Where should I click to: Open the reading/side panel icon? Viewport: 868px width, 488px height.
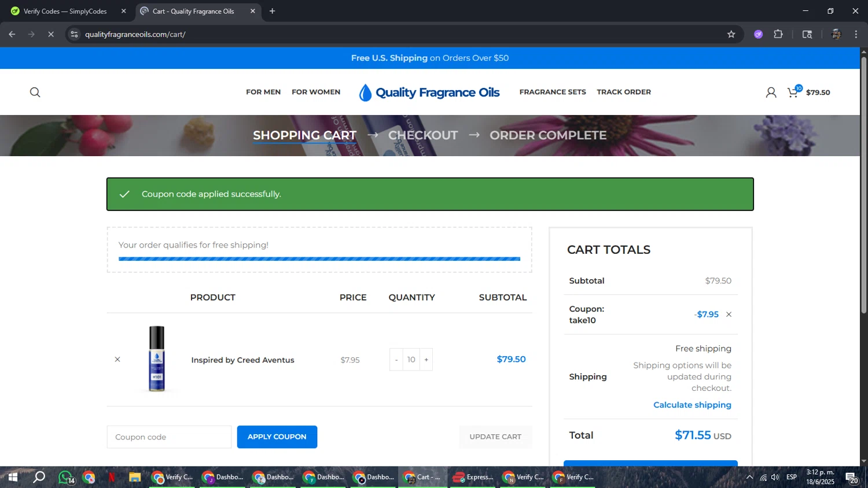pos(807,35)
